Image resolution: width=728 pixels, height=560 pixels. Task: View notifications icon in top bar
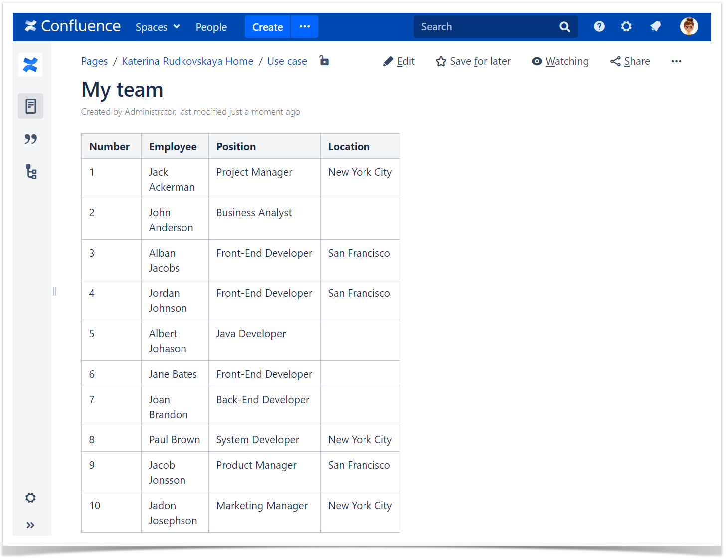tap(656, 27)
